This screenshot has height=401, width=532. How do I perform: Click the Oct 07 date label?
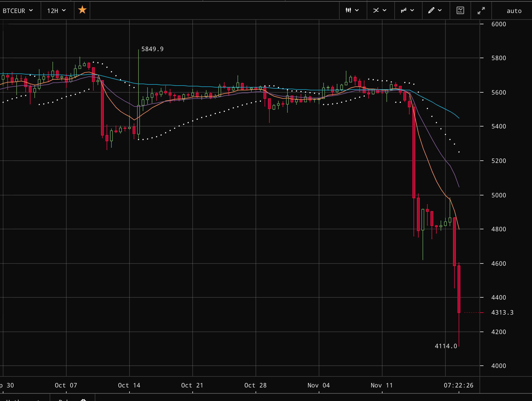66,385
